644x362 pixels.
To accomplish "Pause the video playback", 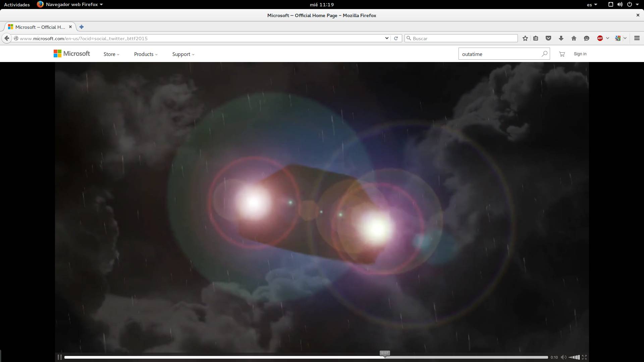I will (59, 357).
